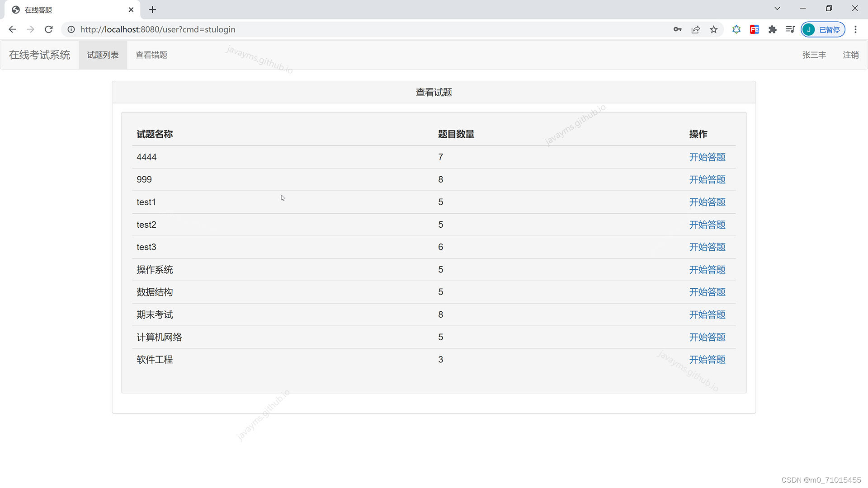Bookmark this page with the star icon
Screen dimensions: 868x488
pyautogui.click(x=713, y=29)
